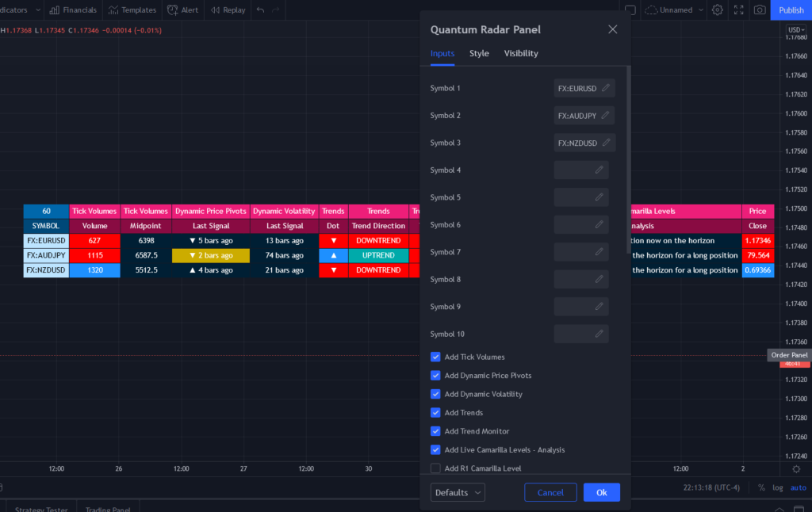Uncheck Add Dynamic Volatility
Screen dimensions: 812x512
click(x=435, y=394)
